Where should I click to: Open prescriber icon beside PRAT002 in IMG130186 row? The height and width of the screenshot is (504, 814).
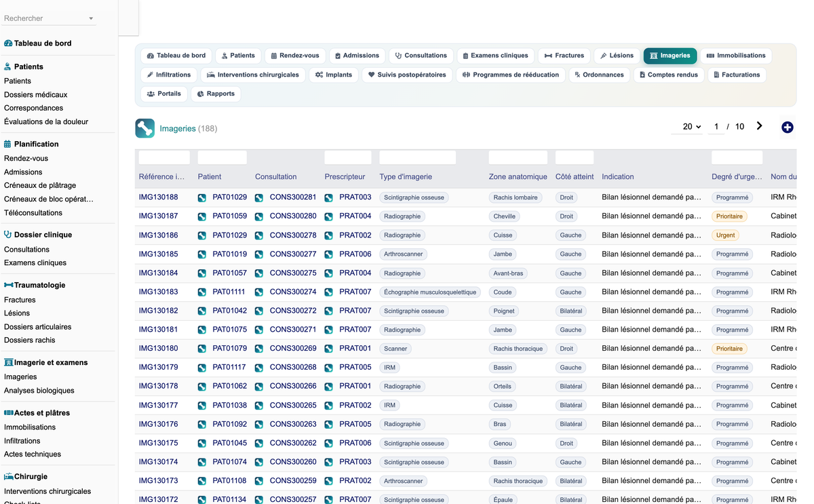(x=328, y=235)
